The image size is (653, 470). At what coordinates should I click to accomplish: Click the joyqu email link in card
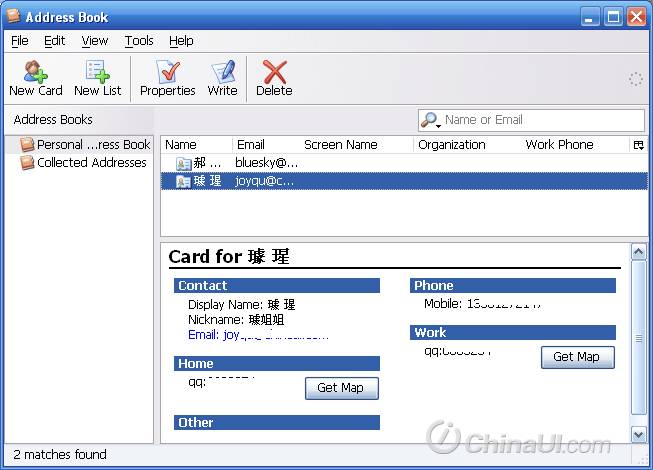tap(258, 335)
